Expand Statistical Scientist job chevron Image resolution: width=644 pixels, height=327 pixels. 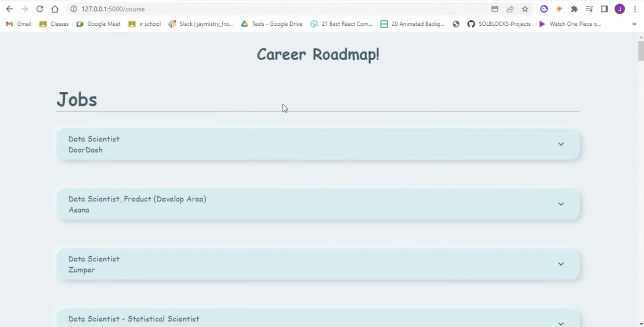pyautogui.click(x=561, y=324)
